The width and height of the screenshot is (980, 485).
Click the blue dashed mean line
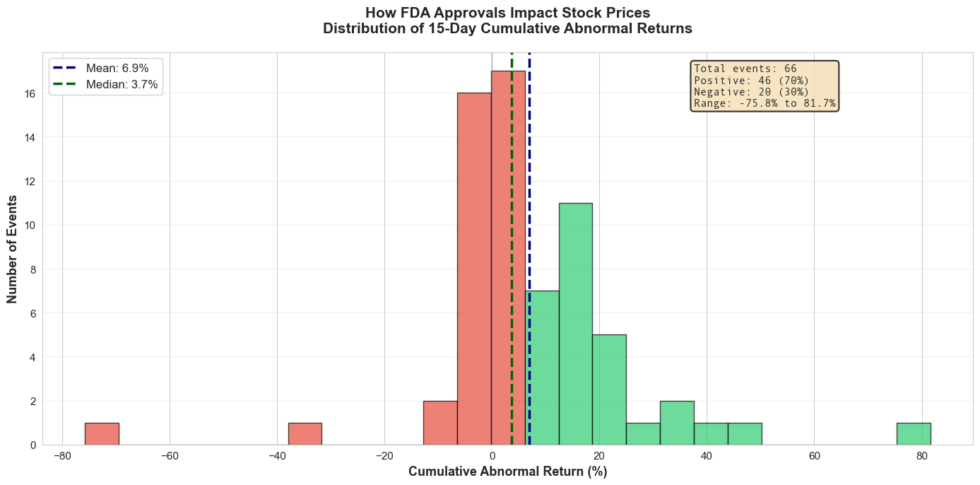pyautogui.click(x=529, y=177)
